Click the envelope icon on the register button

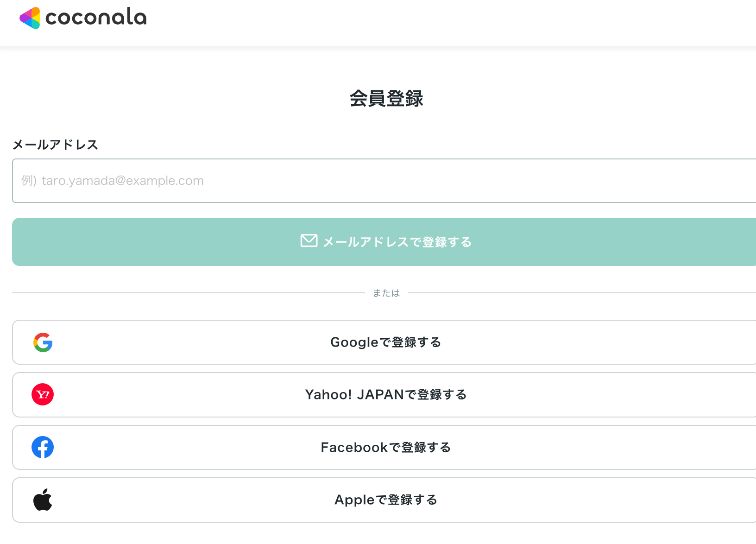click(x=309, y=241)
